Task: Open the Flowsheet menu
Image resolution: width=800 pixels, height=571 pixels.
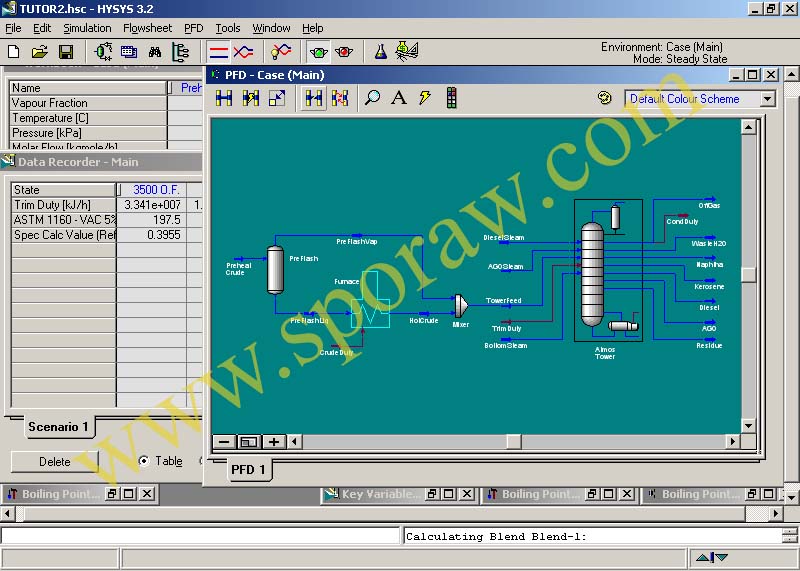Action: coord(147,28)
